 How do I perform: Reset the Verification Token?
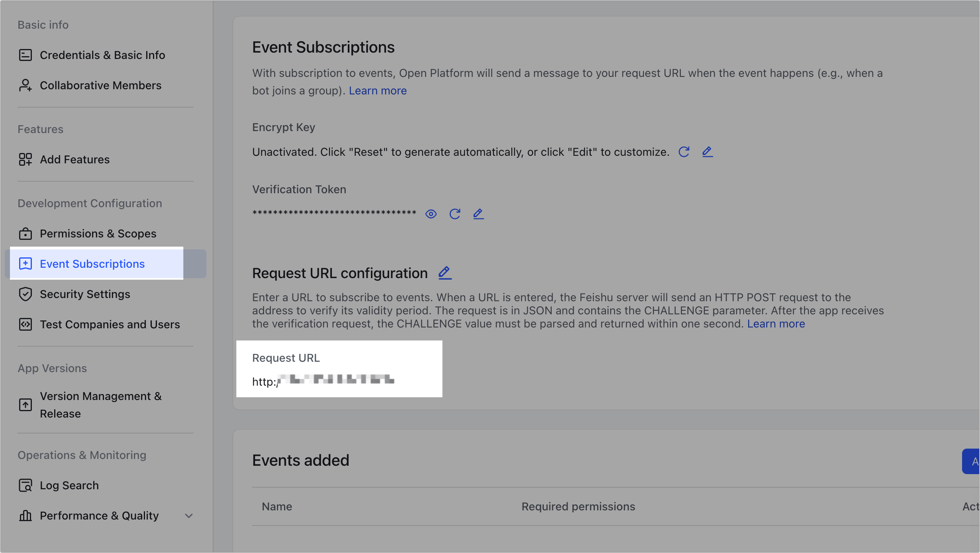pos(455,214)
